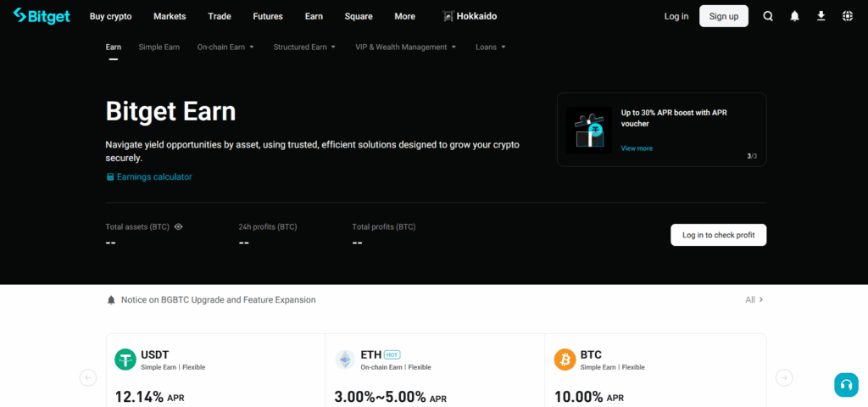Image resolution: width=868 pixels, height=407 pixels.
Task: Click the Bitget logo
Action: click(x=42, y=16)
